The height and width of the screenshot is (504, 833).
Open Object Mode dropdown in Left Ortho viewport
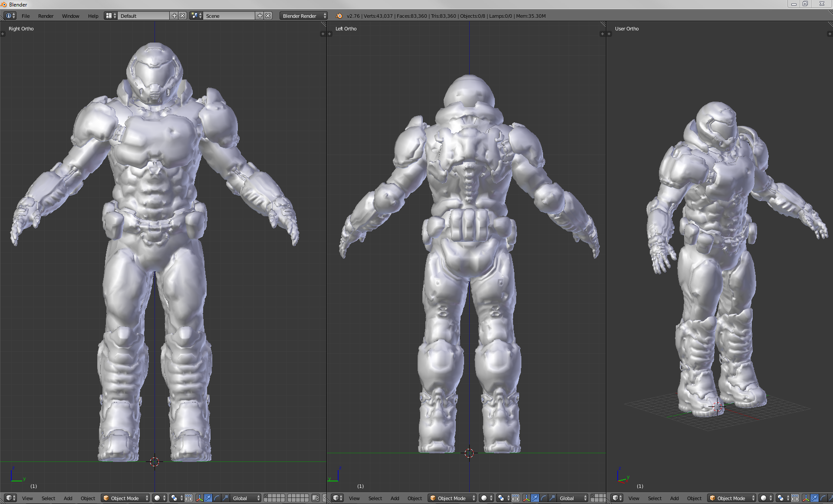click(452, 498)
